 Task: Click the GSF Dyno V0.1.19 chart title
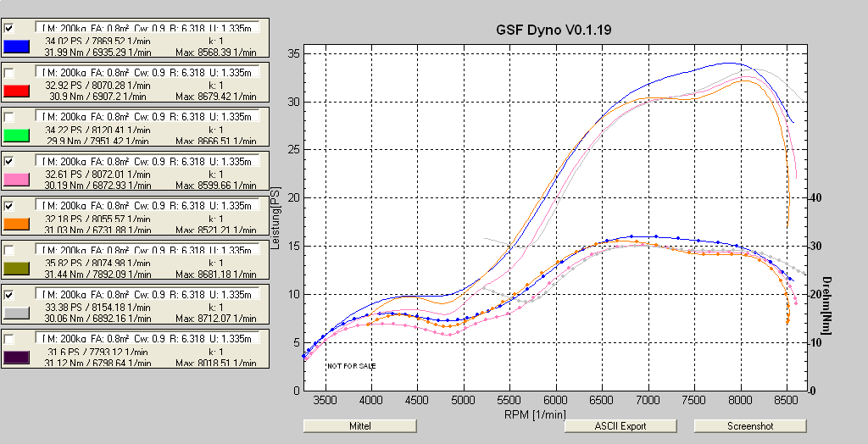click(554, 30)
